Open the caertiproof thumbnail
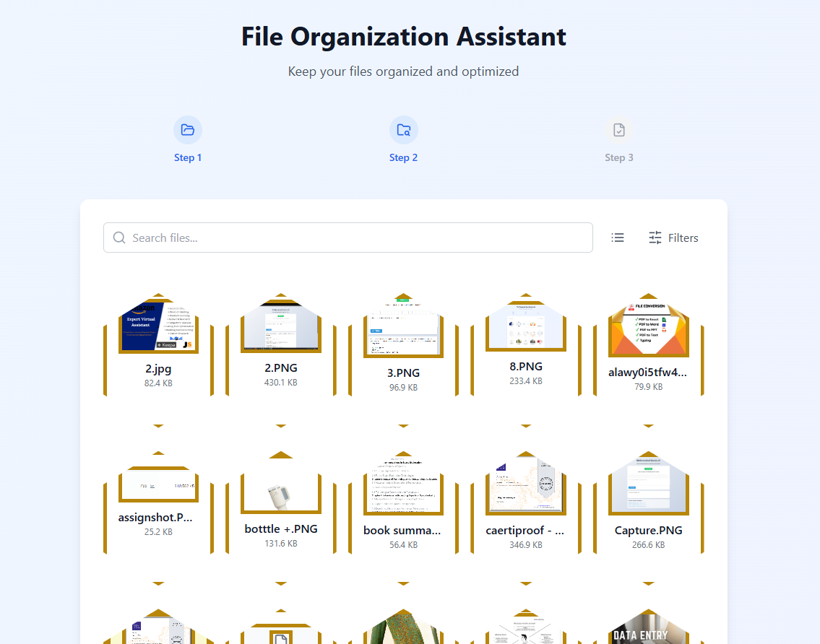The width and height of the screenshot is (820, 644). [x=526, y=487]
